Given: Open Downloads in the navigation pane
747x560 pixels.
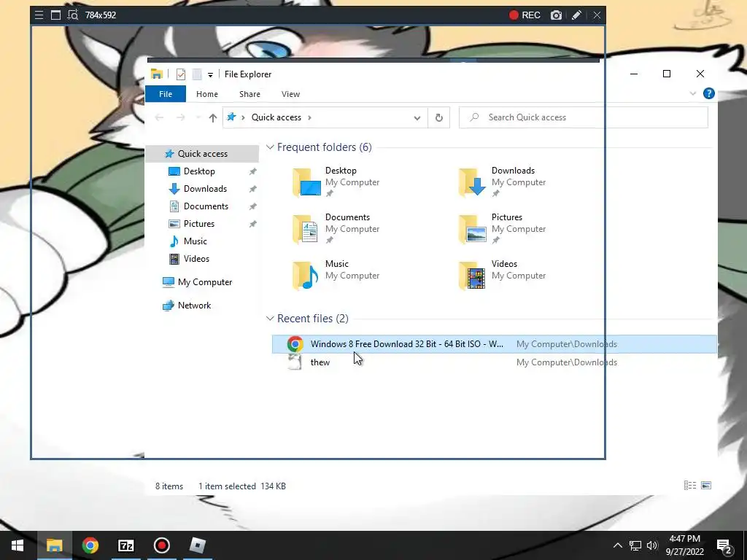Looking at the screenshot, I should coord(205,189).
